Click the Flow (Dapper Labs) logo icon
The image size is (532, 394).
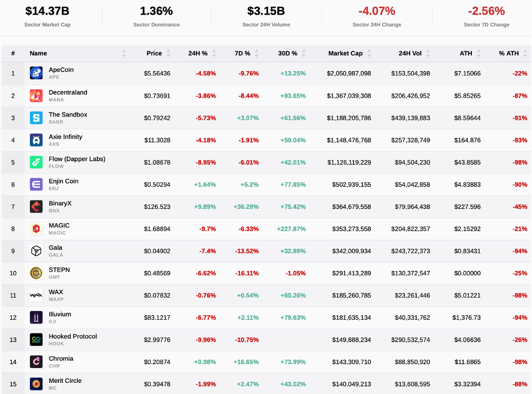pos(36,162)
